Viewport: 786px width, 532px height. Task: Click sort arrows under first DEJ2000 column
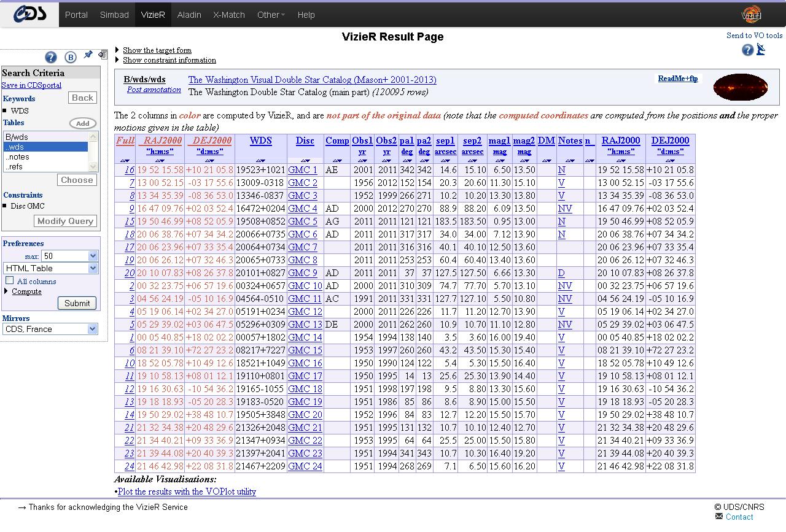click(209, 161)
